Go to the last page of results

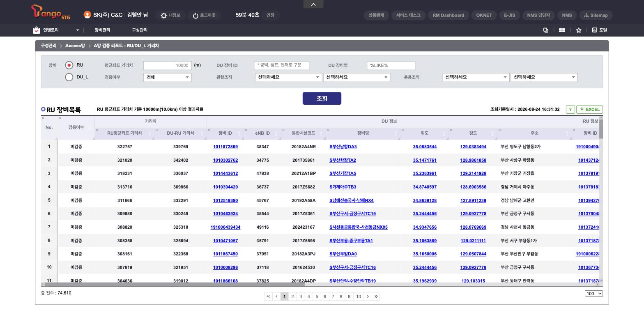(x=376, y=296)
